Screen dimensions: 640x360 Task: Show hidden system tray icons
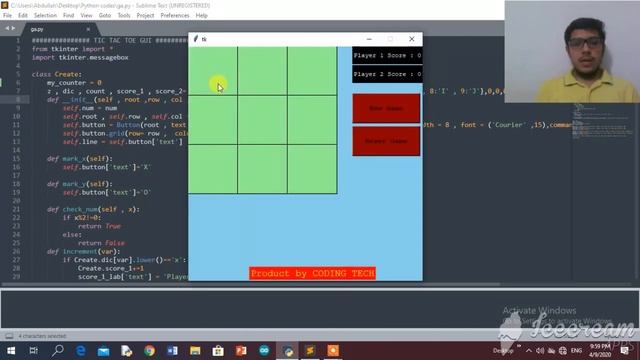click(529, 351)
